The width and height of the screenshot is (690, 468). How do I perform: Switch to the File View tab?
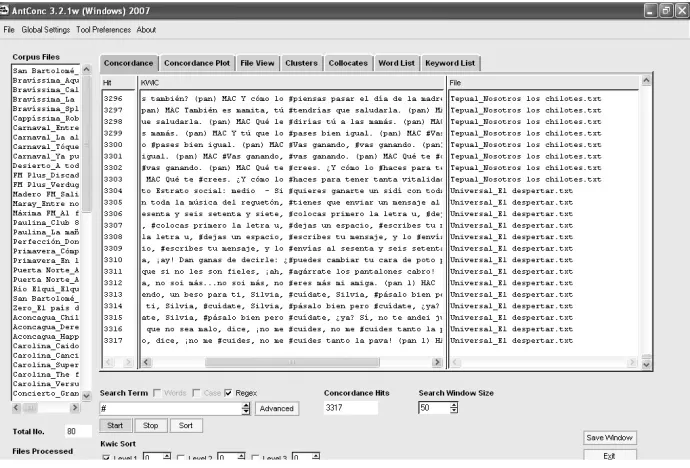tap(257, 63)
